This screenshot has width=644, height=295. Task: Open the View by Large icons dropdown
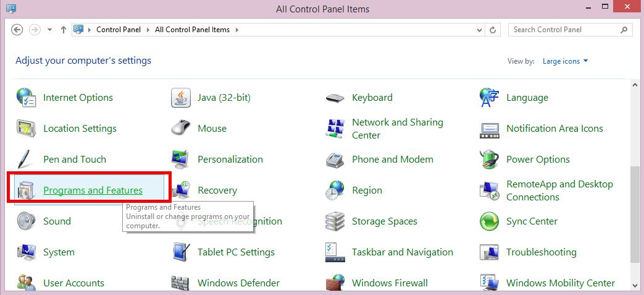pyautogui.click(x=565, y=61)
